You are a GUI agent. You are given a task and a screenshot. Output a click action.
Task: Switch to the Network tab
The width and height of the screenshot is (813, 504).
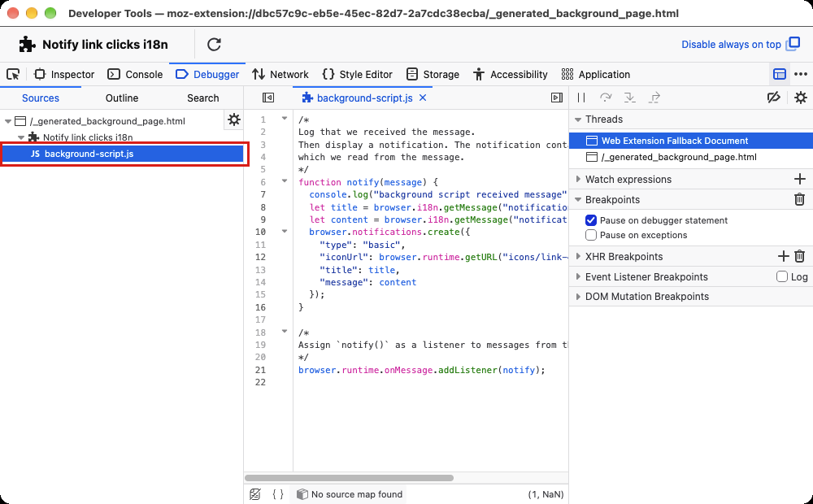click(x=280, y=74)
